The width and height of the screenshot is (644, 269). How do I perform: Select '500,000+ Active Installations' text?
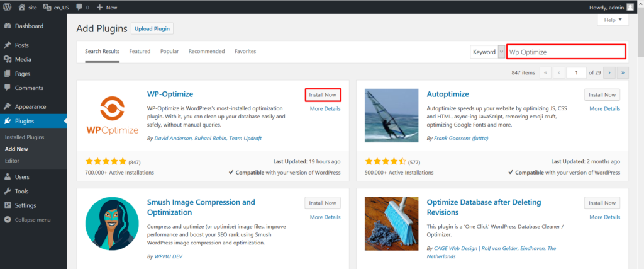(399, 173)
